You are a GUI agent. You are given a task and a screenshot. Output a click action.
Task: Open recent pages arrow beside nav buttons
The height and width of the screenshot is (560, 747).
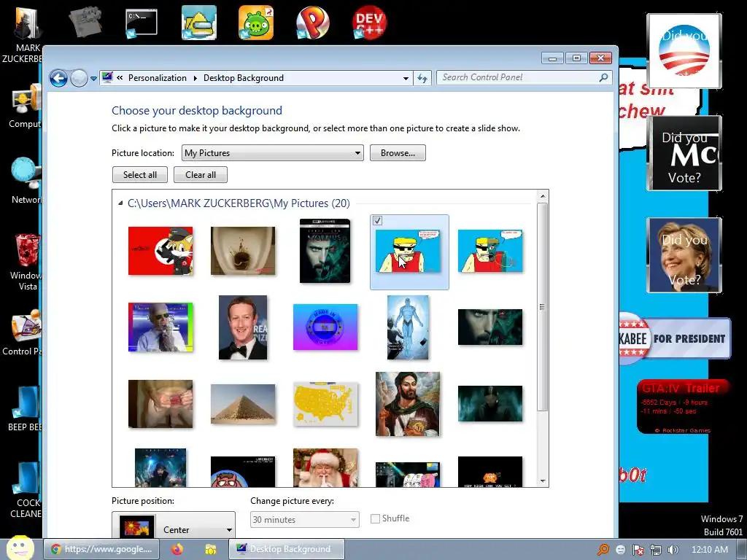(x=94, y=79)
